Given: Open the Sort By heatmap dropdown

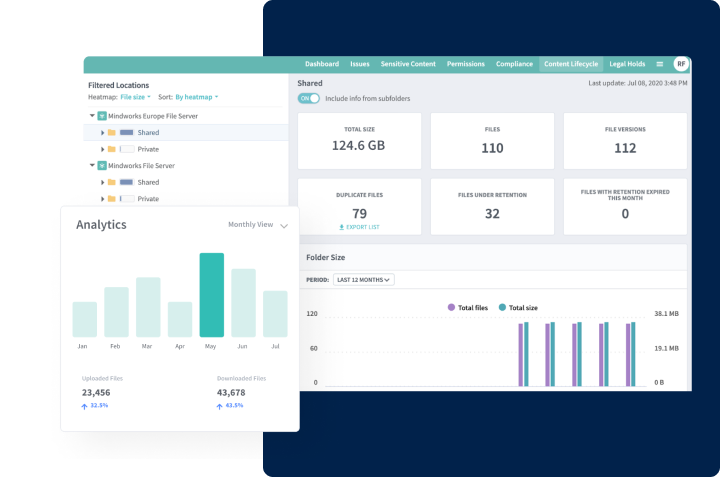Looking at the screenshot, I should pos(196,98).
